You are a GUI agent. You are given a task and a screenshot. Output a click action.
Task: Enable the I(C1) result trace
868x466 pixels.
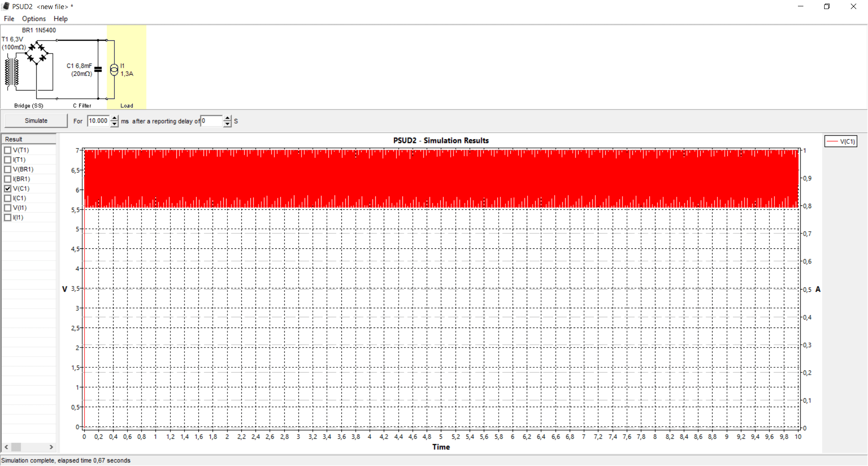tap(8, 198)
